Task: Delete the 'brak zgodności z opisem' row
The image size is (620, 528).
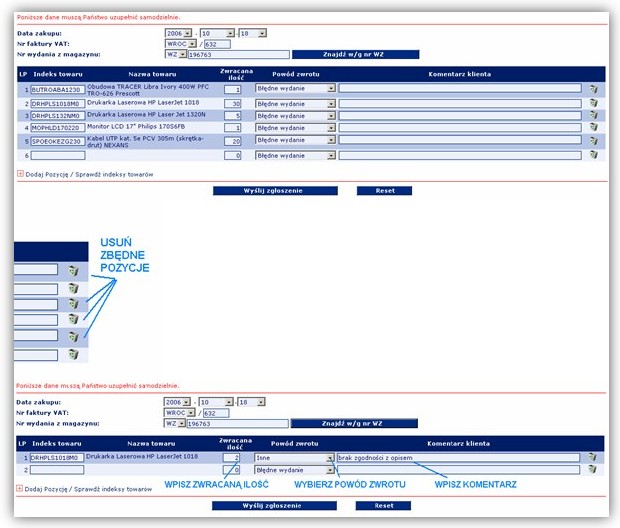Action: click(x=592, y=457)
